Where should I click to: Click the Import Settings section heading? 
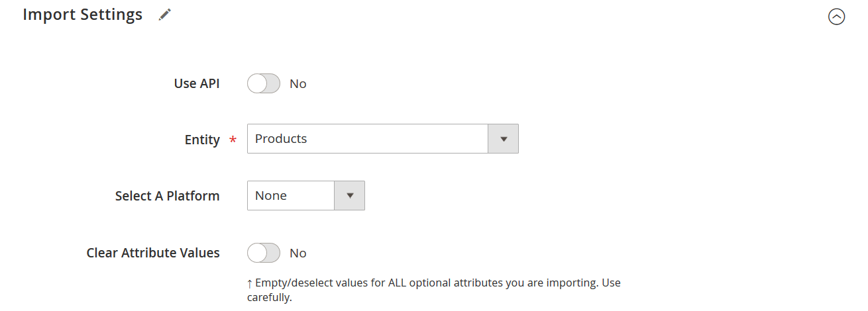point(83,15)
